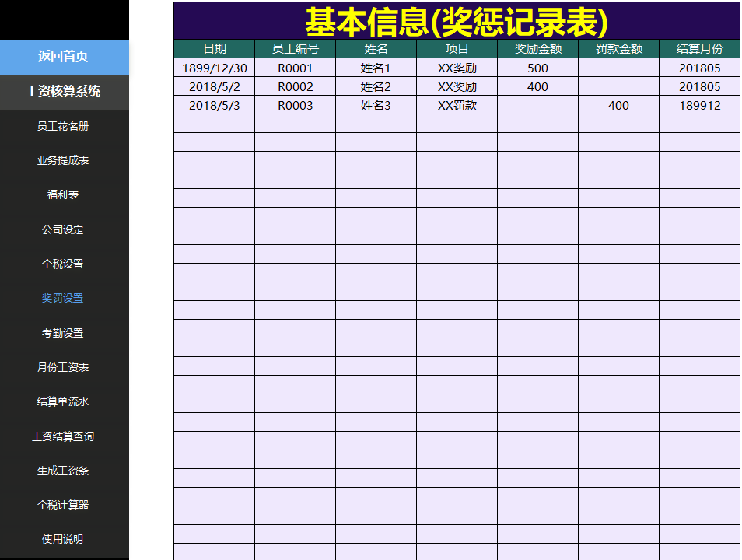Select the 201805 cell in R0002 row
Viewport: 742px width, 560px height.
[699, 86]
